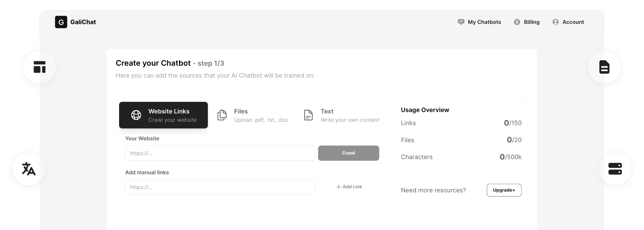Click the GaliChat G logo icon
The width and height of the screenshot is (644, 230).
click(61, 22)
